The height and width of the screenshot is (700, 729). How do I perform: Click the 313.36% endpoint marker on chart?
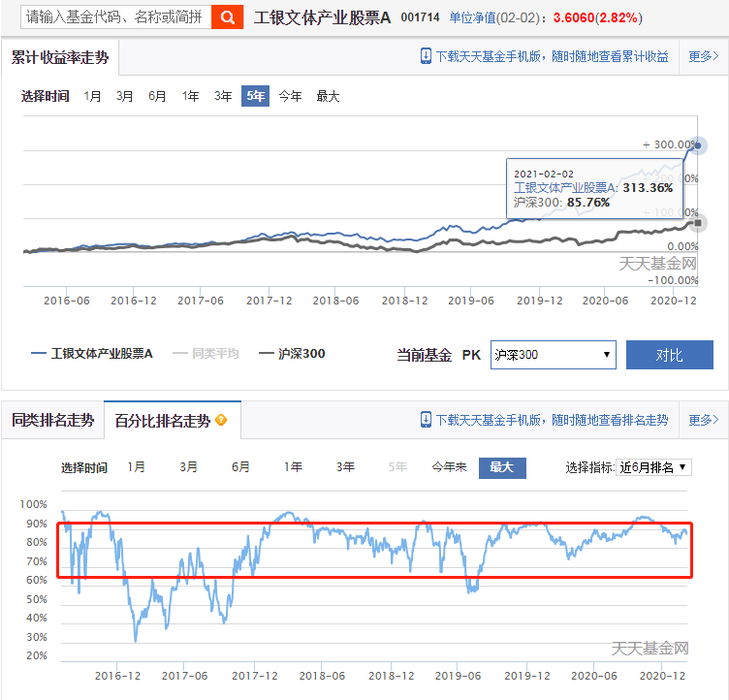698,146
